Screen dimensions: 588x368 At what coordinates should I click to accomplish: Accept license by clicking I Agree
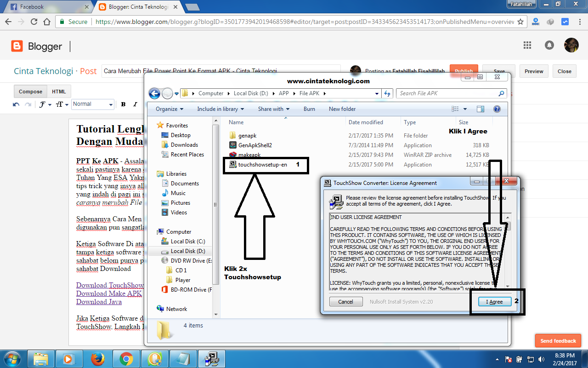click(494, 301)
